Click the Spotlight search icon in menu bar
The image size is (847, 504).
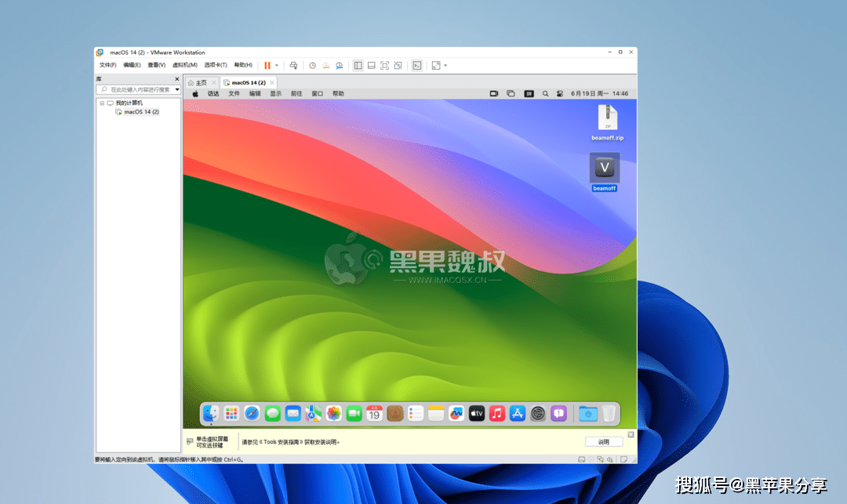click(x=546, y=94)
